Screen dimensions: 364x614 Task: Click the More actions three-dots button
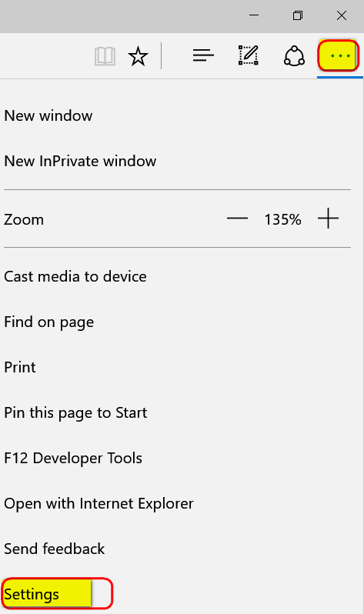coord(339,55)
